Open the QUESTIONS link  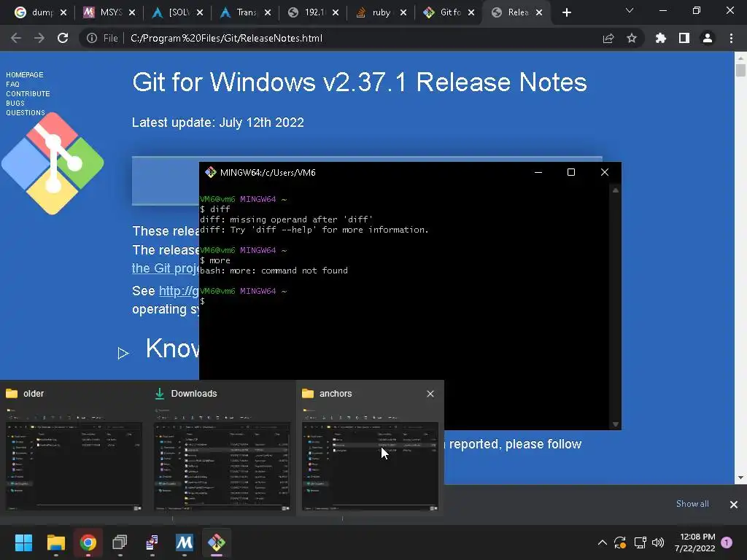point(26,113)
